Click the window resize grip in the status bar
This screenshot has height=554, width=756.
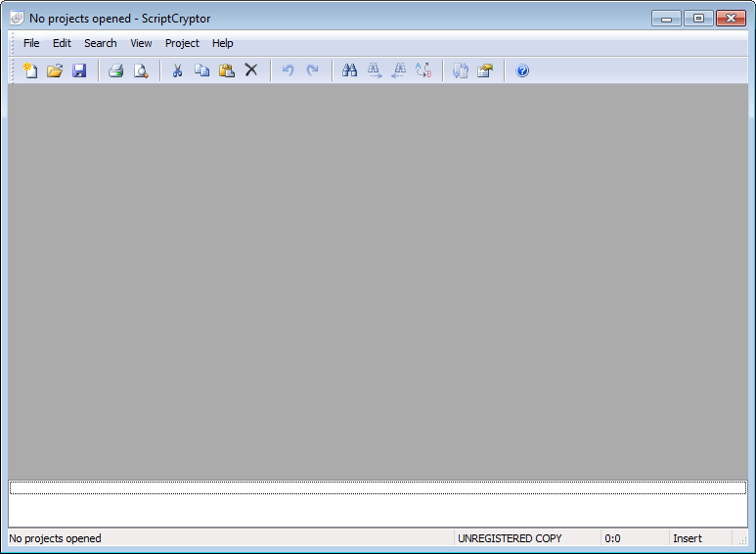pos(742,540)
